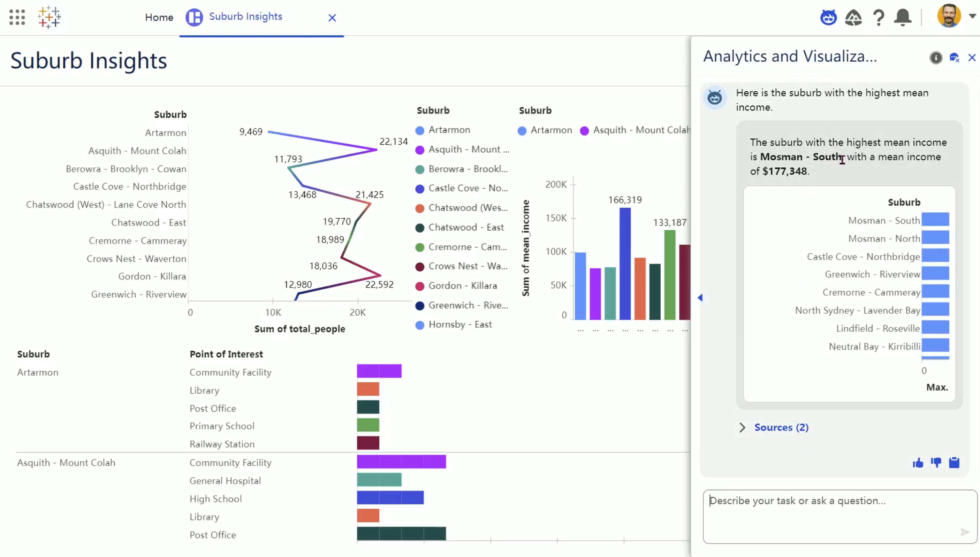Select the Suburb Insights tab
Image resolution: width=980 pixels, height=557 pixels.
point(245,16)
